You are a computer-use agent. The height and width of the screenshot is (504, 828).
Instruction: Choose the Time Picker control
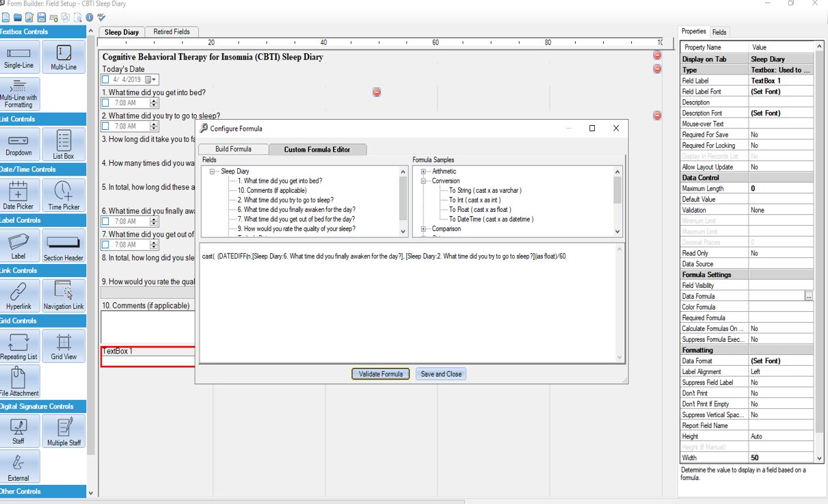tap(63, 195)
